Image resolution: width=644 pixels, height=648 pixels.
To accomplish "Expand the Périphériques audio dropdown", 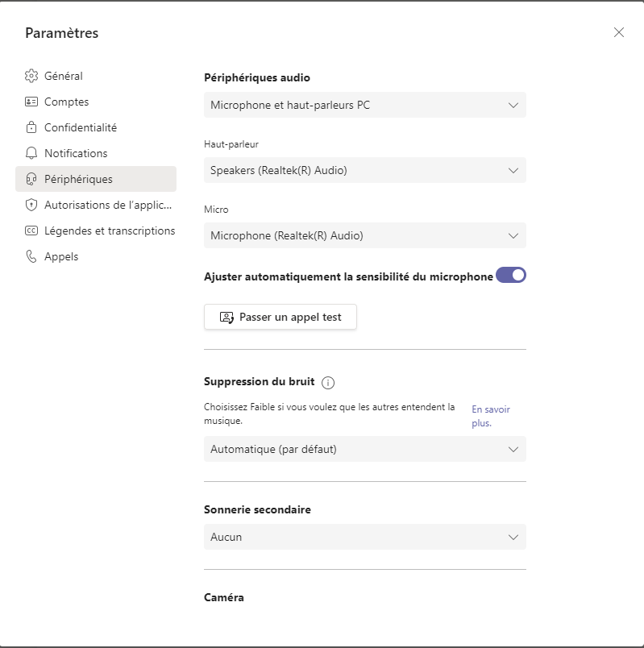I will click(365, 105).
